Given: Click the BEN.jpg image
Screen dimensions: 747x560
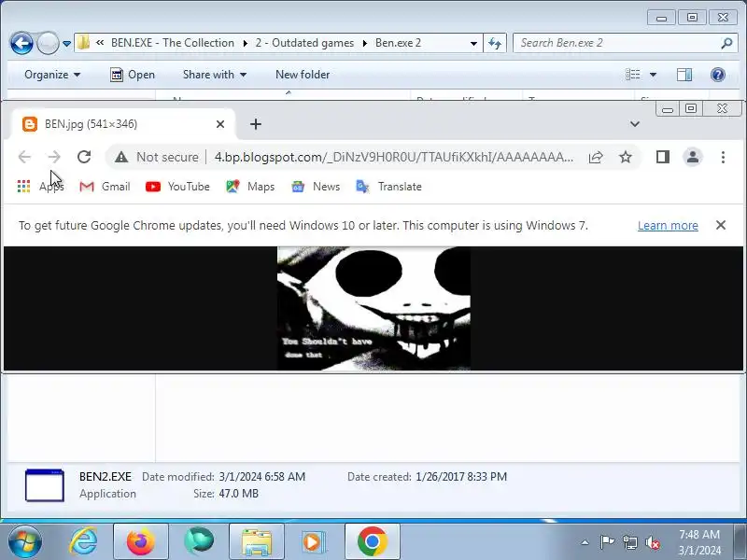Looking at the screenshot, I should tap(373, 308).
